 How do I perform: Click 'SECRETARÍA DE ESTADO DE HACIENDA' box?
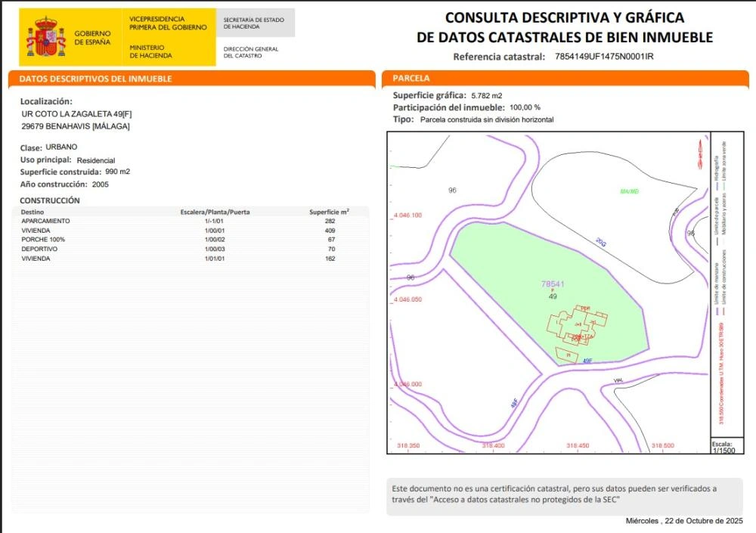255,23
